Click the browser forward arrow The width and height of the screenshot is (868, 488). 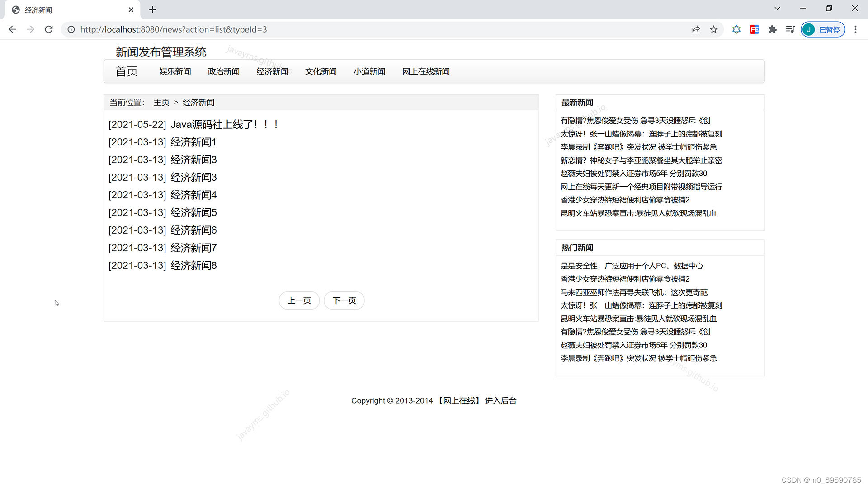click(x=30, y=29)
